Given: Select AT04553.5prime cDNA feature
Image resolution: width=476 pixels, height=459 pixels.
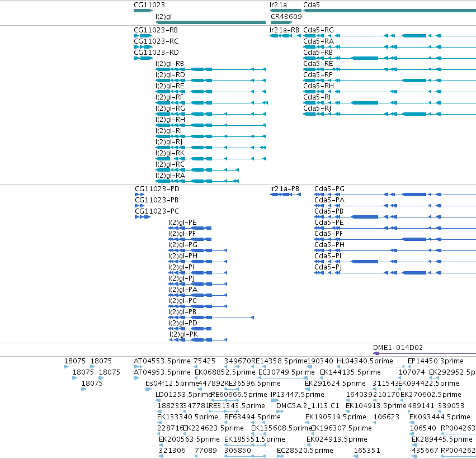Looking at the screenshot, I should (x=138, y=367).
